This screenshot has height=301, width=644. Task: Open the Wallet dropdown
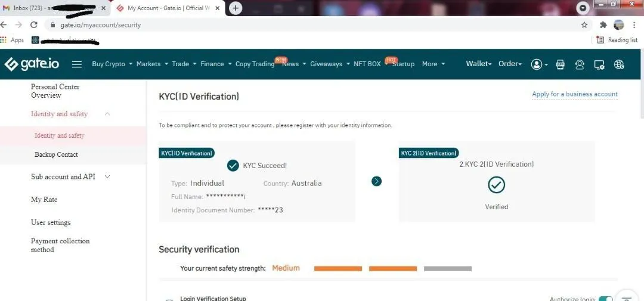(479, 64)
